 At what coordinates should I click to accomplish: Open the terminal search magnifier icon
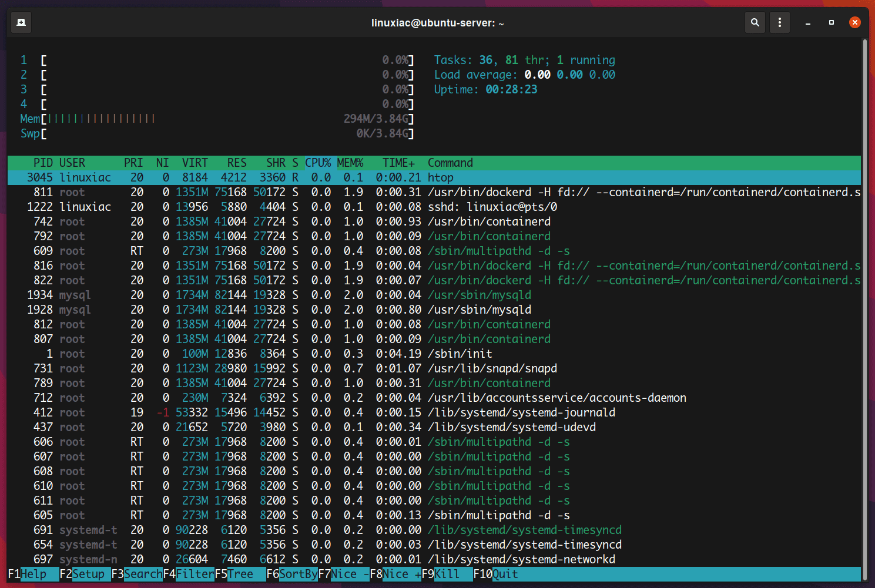[755, 22]
